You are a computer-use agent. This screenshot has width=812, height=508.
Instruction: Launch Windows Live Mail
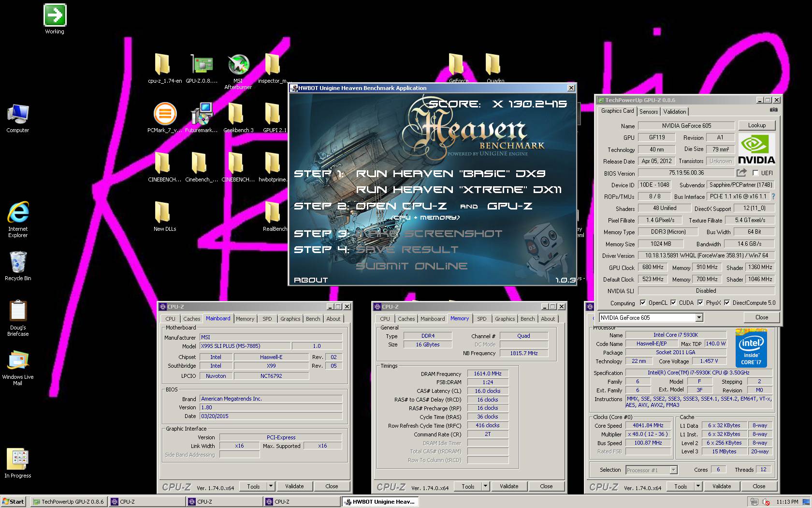click(18, 361)
